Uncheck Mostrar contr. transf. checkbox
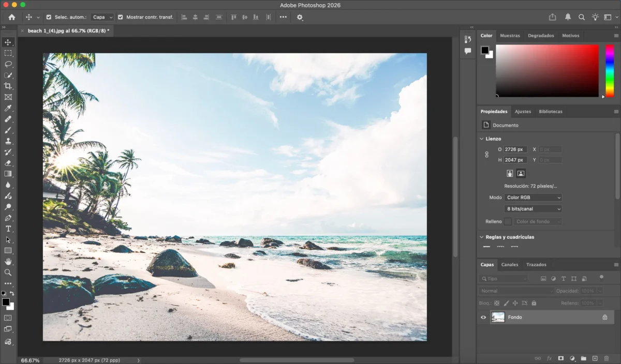This screenshot has height=364, width=621. [x=121, y=17]
